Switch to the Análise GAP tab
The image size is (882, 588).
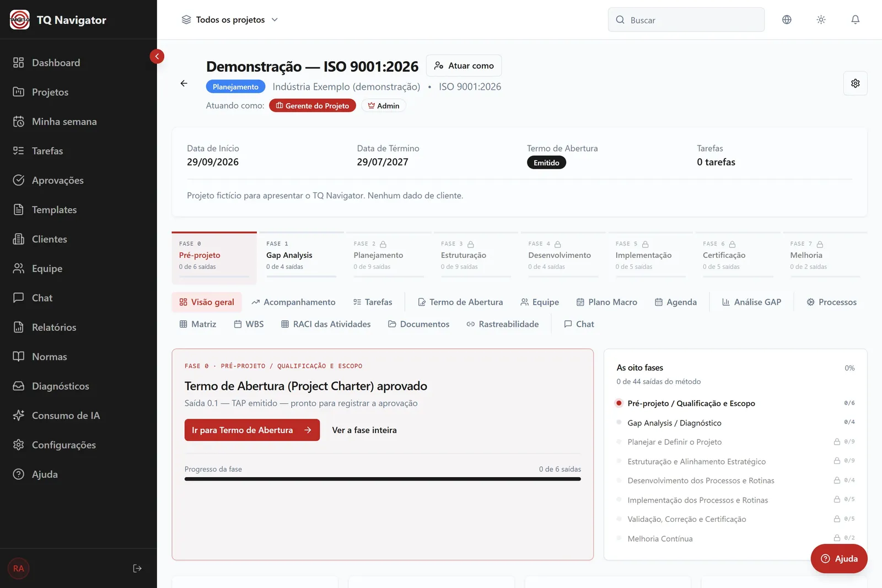click(751, 302)
